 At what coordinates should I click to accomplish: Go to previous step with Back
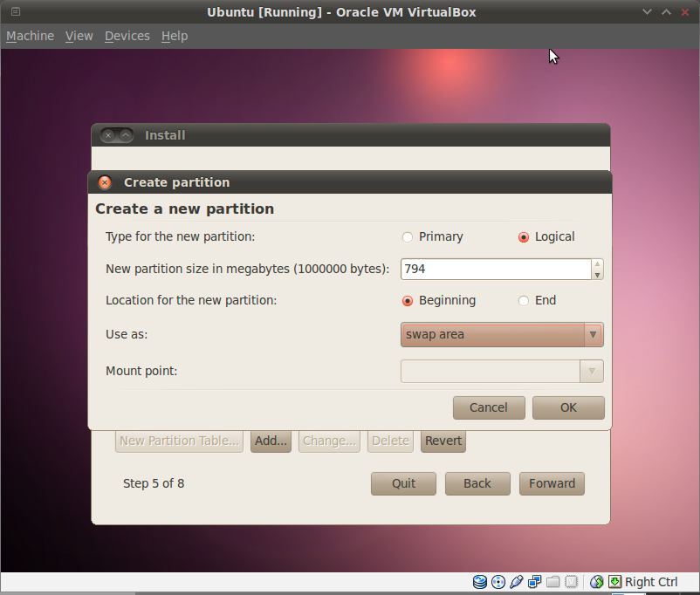pyautogui.click(x=477, y=484)
